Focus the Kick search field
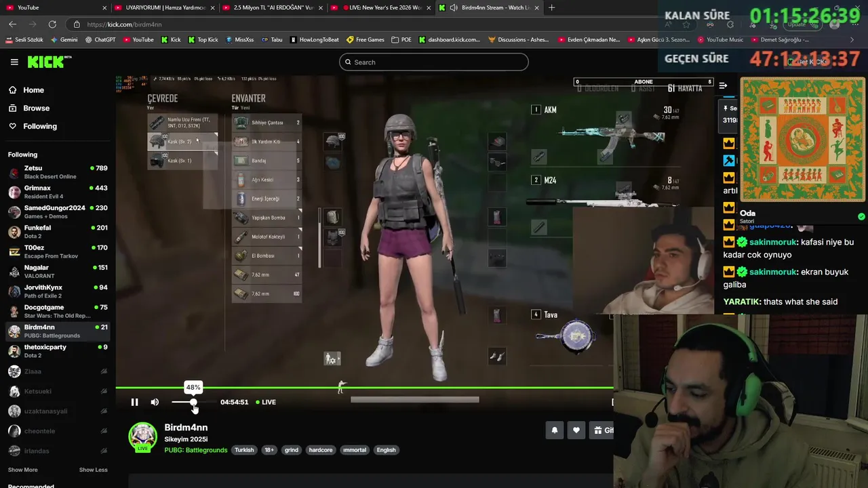 [x=433, y=62]
